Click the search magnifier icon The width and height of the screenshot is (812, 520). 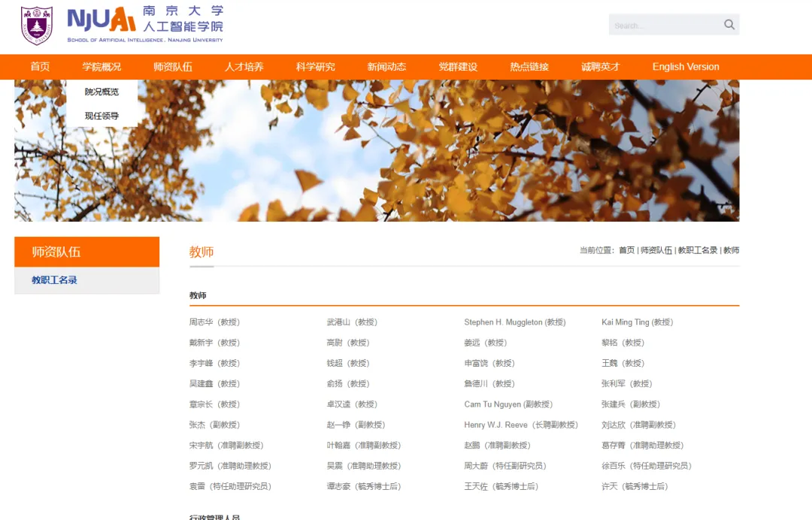(729, 24)
